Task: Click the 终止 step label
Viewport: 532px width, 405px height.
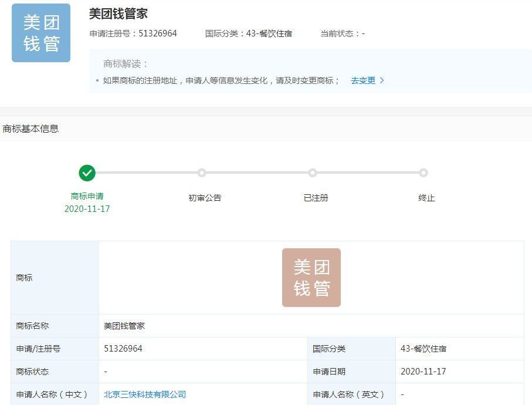Action: coord(426,198)
